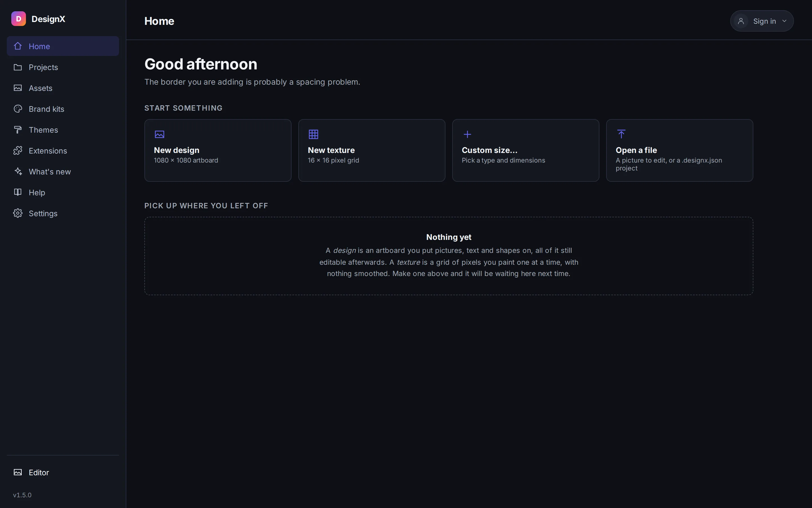Click the Open a file upload arrow icon
This screenshot has width=812, height=508.
tap(621, 134)
